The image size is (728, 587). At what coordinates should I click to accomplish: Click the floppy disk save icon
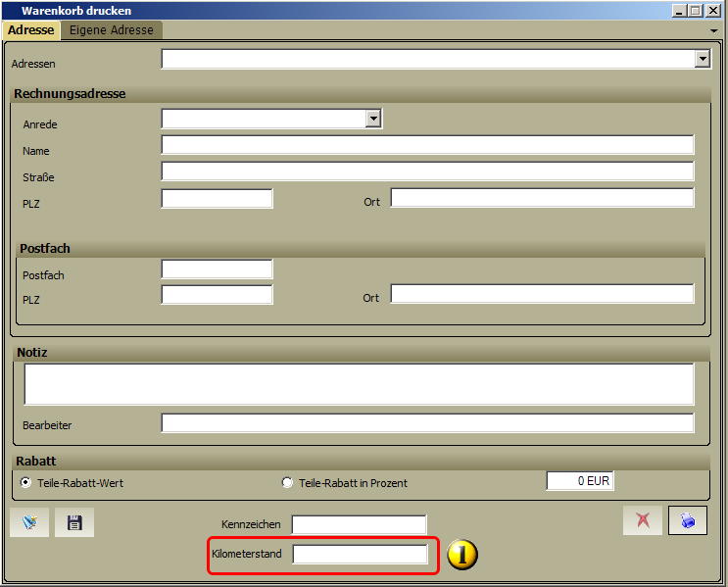tap(74, 522)
